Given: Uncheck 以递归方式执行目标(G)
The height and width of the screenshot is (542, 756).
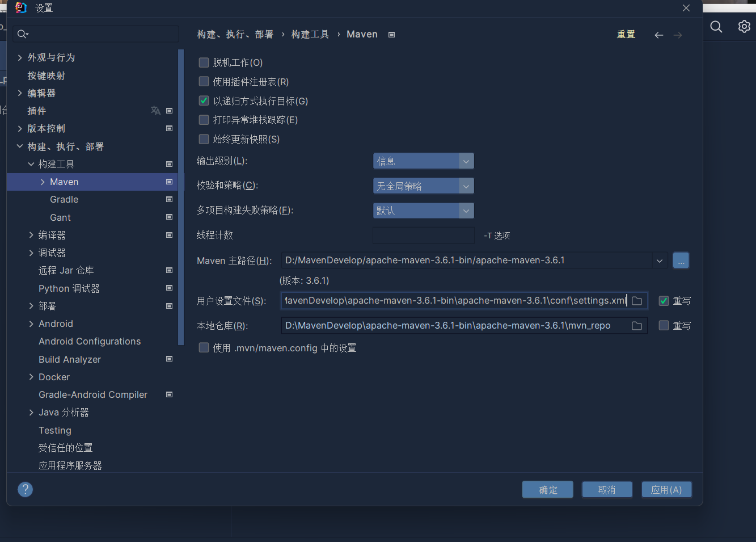Looking at the screenshot, I should (204, 100).
